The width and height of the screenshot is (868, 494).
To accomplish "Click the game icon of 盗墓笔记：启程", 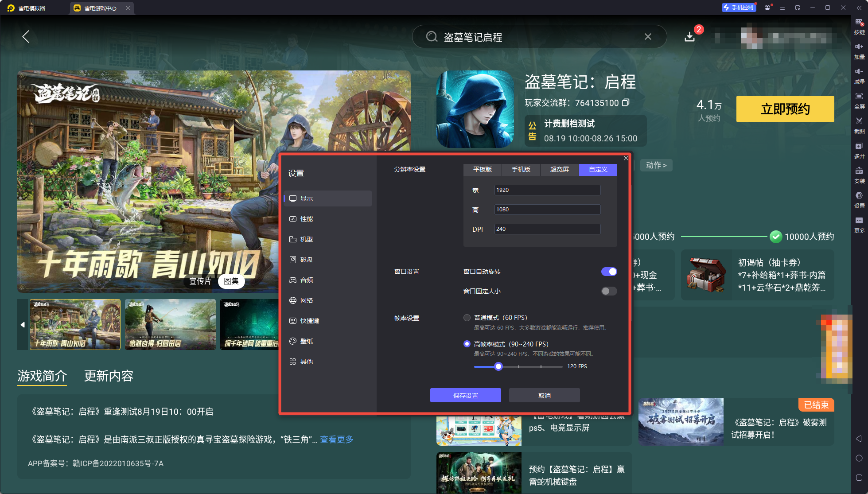I will (x=475, y=109).
